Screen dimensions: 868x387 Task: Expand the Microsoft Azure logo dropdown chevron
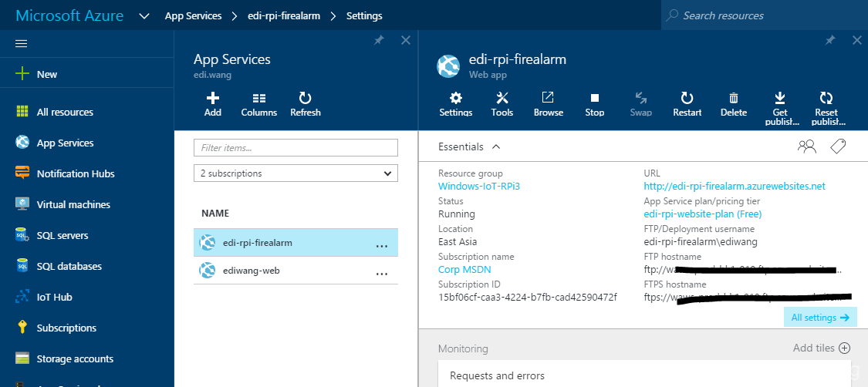(x=144, y=16)
